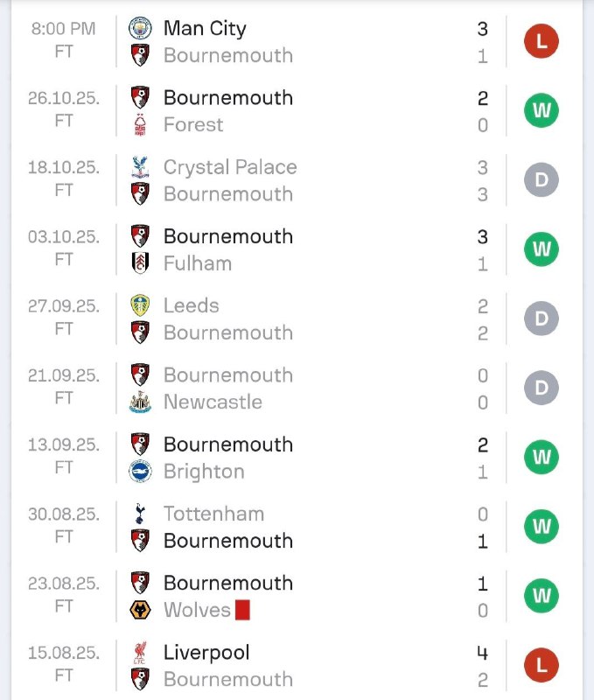The image size is (594, 700).
Task: Click the red card icon beside Wolves
Action: pos(242,610)
